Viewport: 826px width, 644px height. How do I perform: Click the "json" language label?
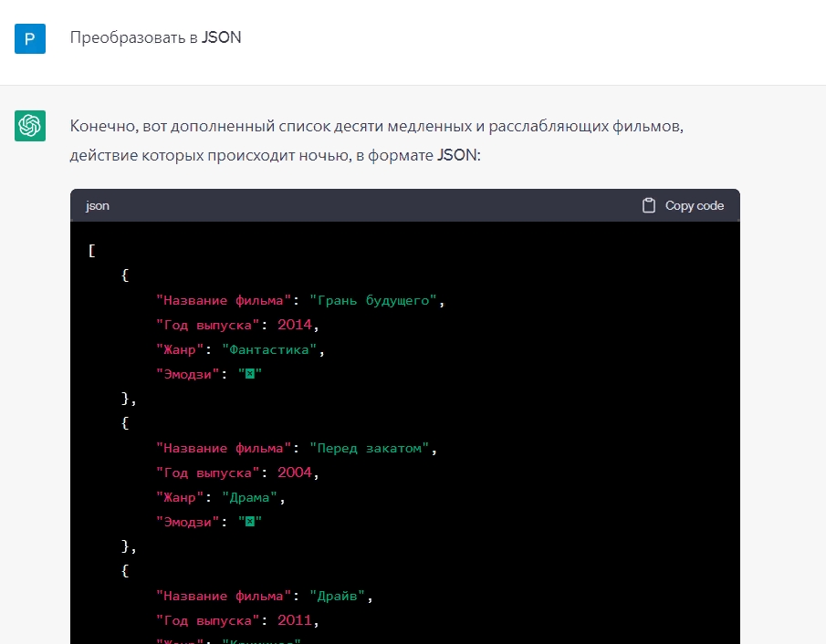point(98,206)
